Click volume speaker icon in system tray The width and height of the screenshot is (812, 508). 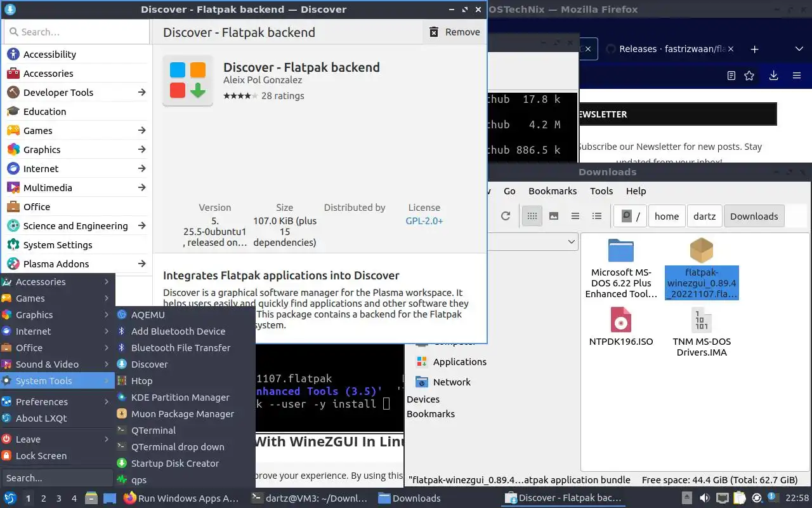(704, 498)
